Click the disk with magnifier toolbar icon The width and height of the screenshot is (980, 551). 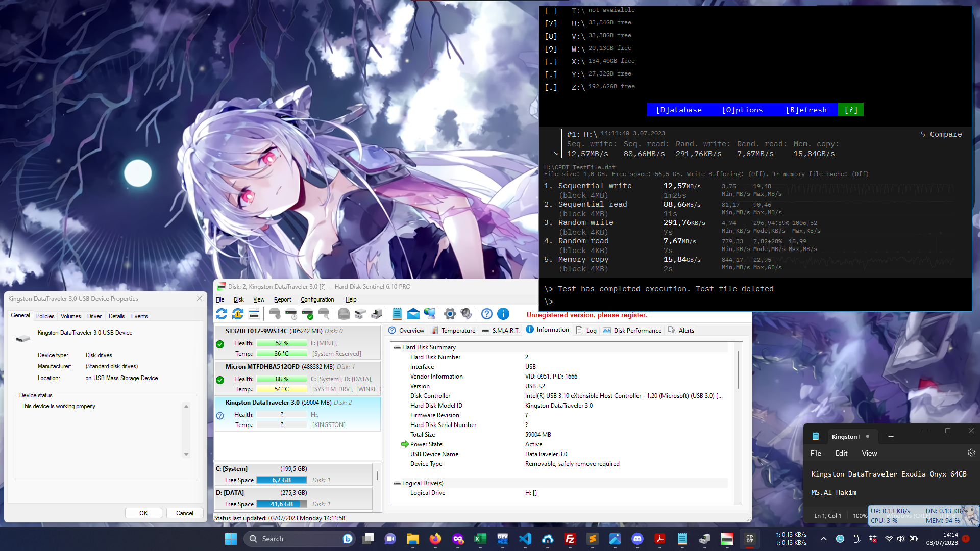[324, 314]
